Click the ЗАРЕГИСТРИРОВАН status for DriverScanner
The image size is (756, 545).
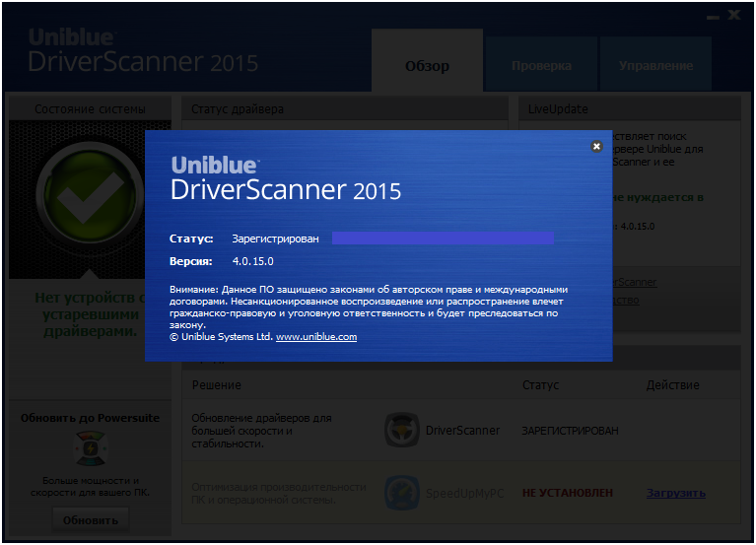coord(570,431)
